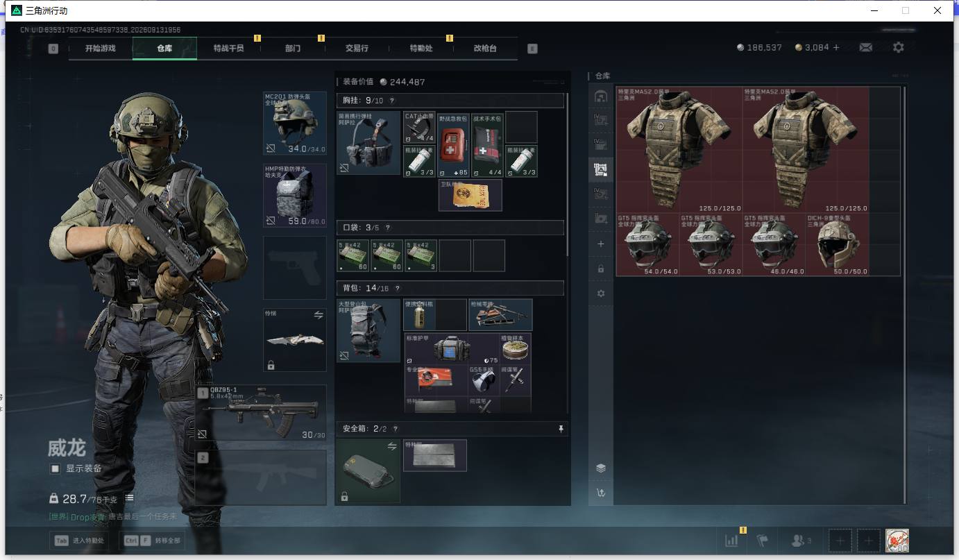Open the friends icon showing 3
This screenshot has width=959, height=560.
pos(801,540)
